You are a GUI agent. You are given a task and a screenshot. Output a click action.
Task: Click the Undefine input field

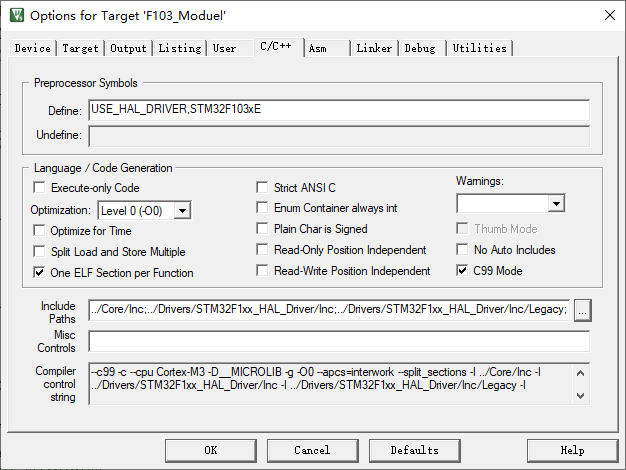point(339,136)
